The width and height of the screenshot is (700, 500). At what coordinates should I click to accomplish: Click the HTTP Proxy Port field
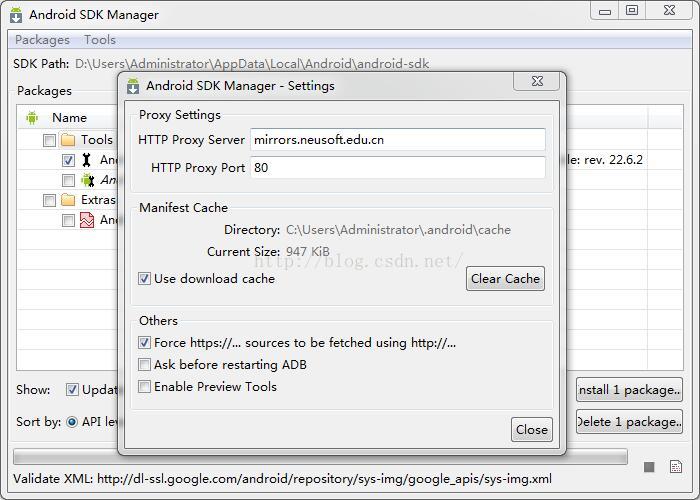click(397, 167)
